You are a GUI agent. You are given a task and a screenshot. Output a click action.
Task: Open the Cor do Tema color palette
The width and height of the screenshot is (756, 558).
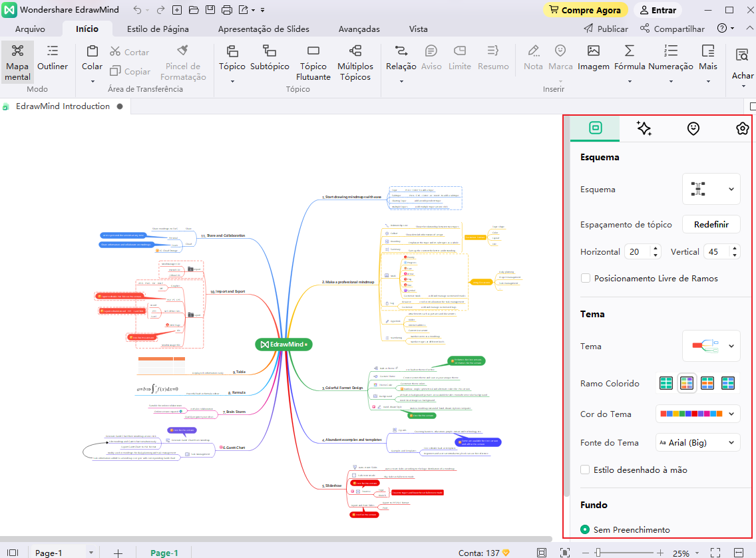click(697, 414)
